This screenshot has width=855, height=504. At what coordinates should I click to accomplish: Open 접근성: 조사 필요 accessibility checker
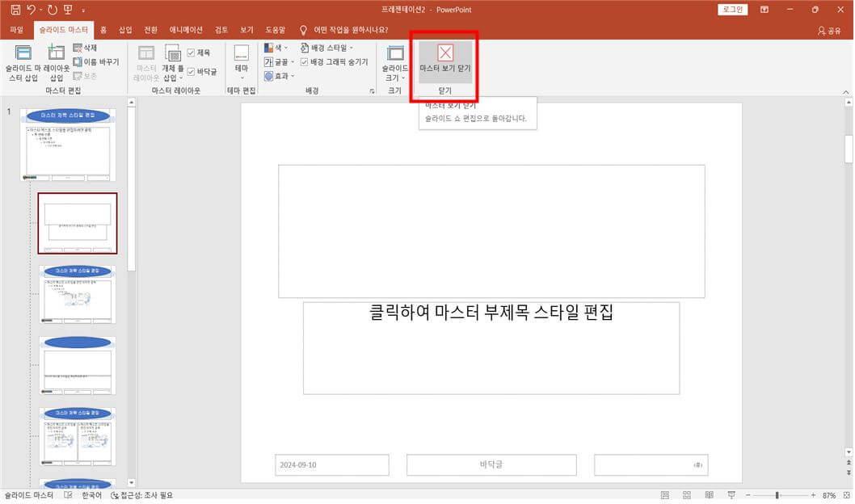[x=141, y=495]
